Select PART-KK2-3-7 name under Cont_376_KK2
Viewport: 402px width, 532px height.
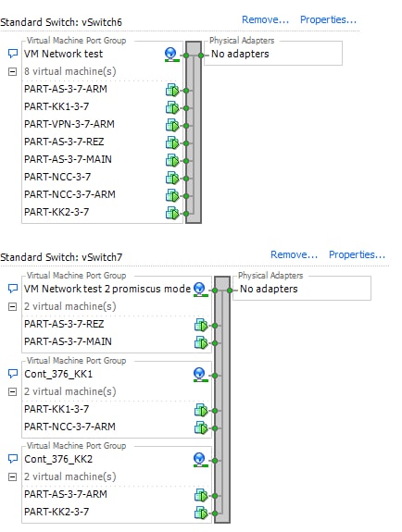click(57, 512)
